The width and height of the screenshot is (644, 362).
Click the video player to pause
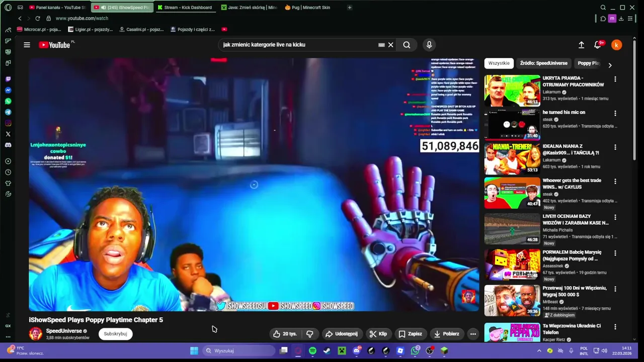coord(254,185)
